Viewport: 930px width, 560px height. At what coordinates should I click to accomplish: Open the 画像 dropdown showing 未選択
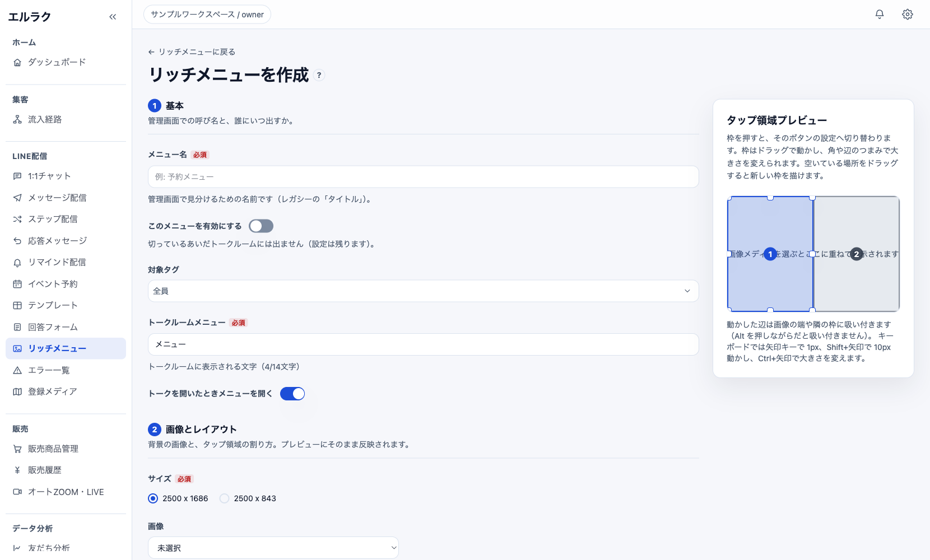(x=273, y=548)
